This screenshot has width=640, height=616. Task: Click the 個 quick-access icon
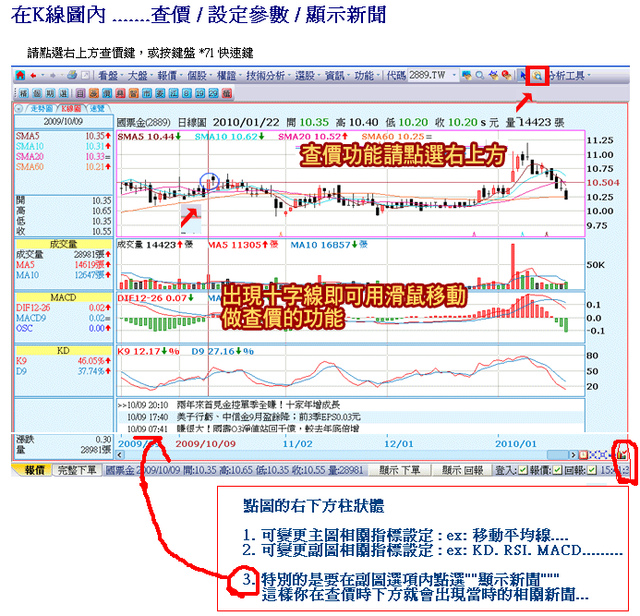tap(37, 93)
